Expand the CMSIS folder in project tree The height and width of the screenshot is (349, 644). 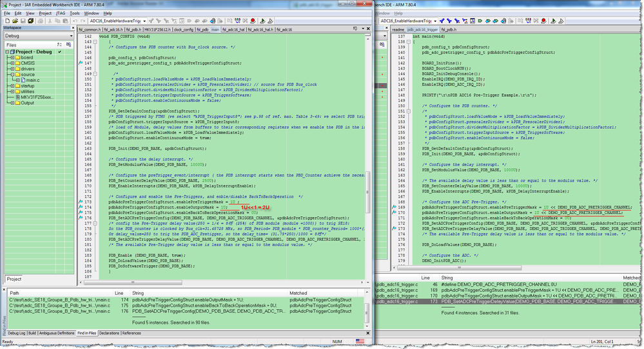click(12, 63)
